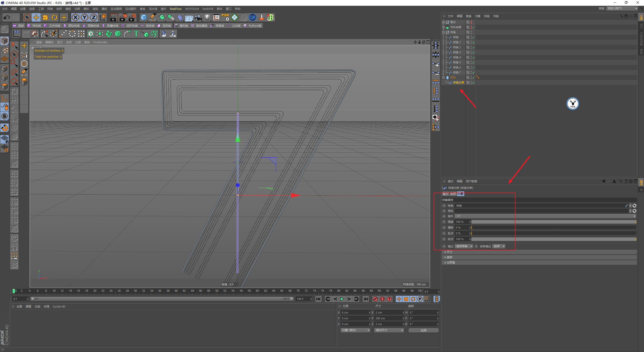Expand the 尺寸 section
The height and width of the screenshot is (352, 644).
pyautogui.click(x=449, y=252)
